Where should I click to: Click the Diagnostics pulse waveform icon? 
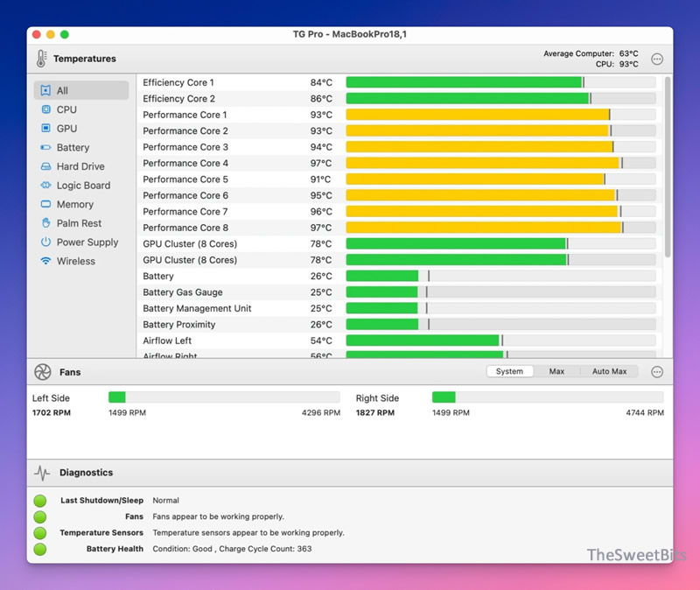42,473
